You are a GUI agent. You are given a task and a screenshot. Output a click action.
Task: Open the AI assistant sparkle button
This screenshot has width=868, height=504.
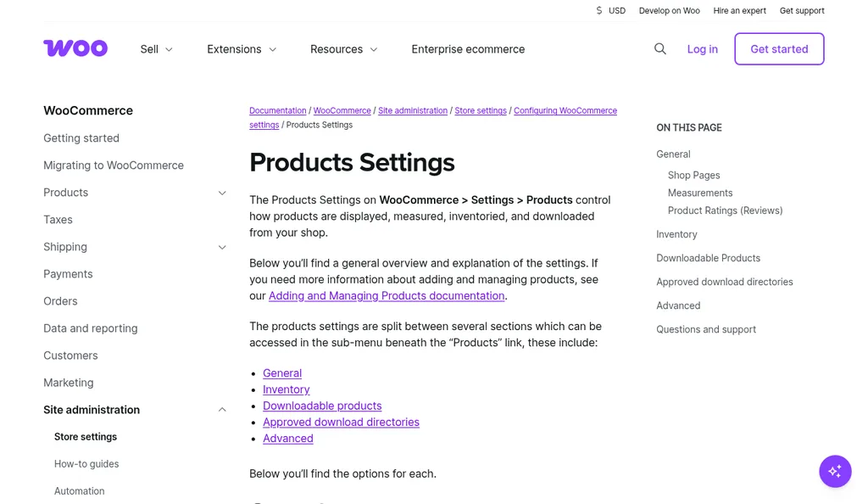pos(835,471)
